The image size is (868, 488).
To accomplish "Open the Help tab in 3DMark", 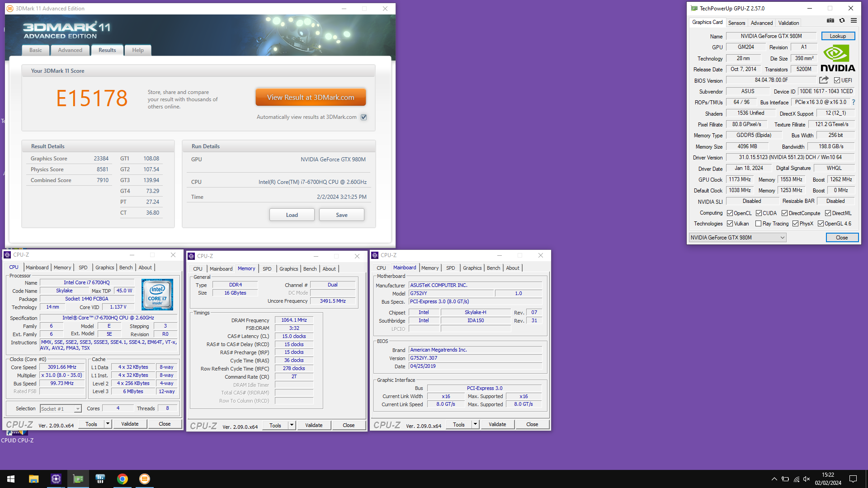I will tap(138, 50).
